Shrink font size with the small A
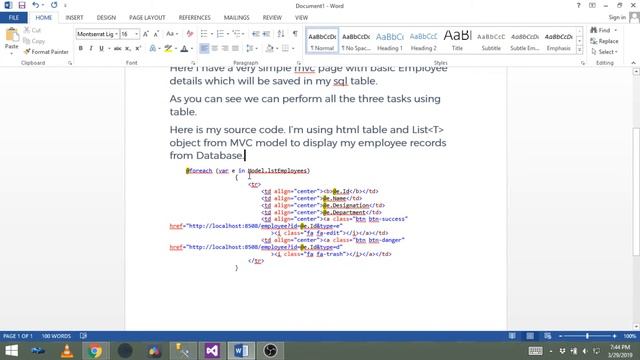Screen dimensions: 640x360 156,34
